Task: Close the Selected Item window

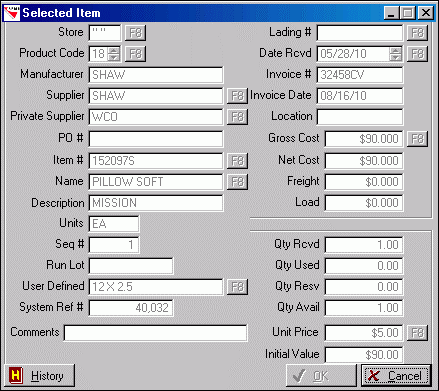Action: (x=426, y=13)
